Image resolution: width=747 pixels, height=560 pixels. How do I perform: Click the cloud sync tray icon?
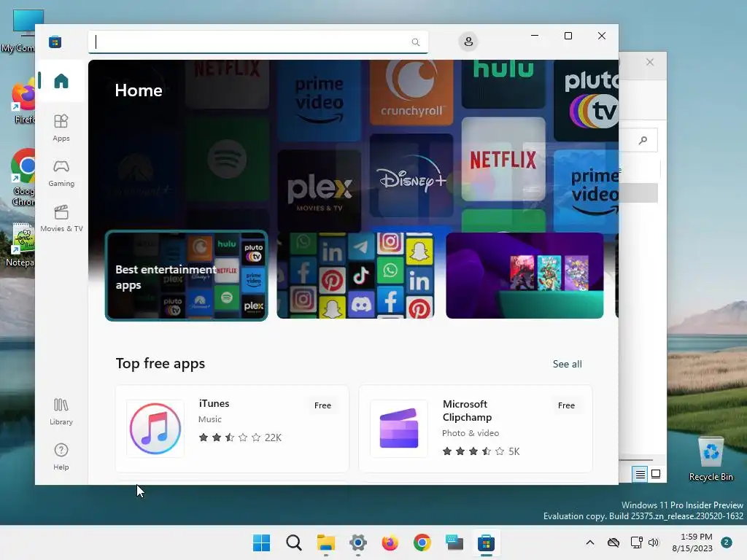[614, 542]
